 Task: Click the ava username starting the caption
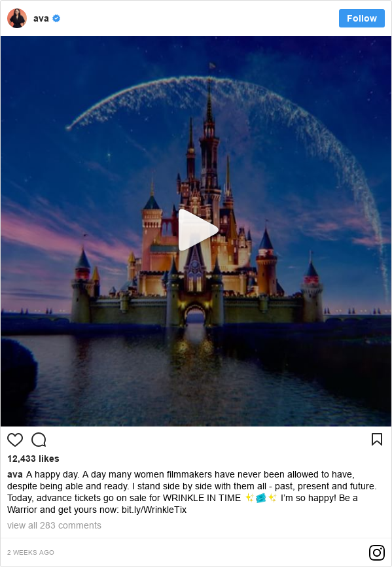click(15, 474)
